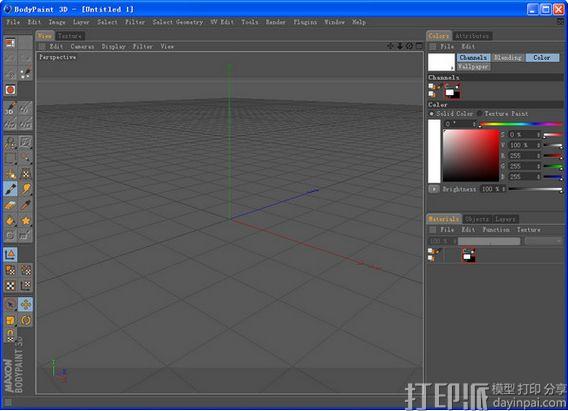Image resolution: width=568 pixels, height=411 pixels.
Task: Click the R value stepper arrows
Action: point(539,156)
